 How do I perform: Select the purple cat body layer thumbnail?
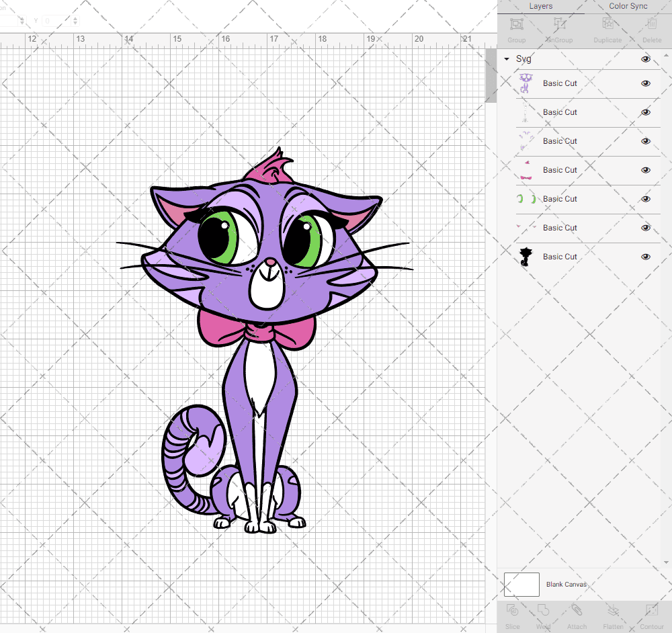tap(526, 83)
